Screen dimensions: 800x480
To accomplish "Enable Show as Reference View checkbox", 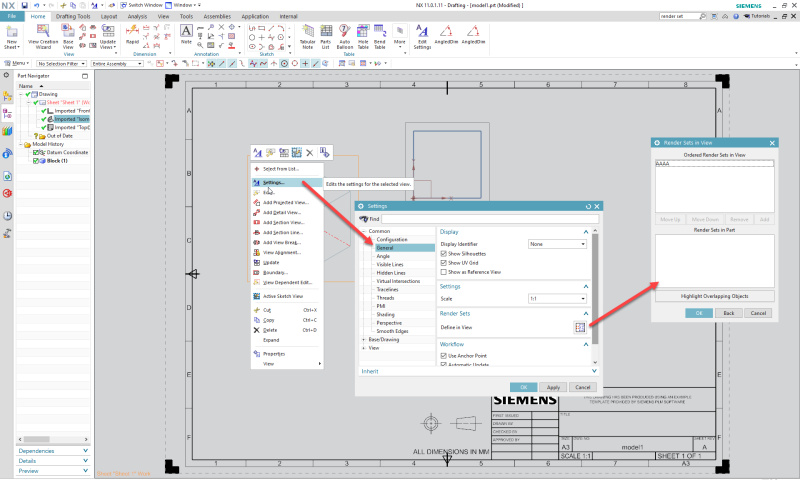I will 443,272.
